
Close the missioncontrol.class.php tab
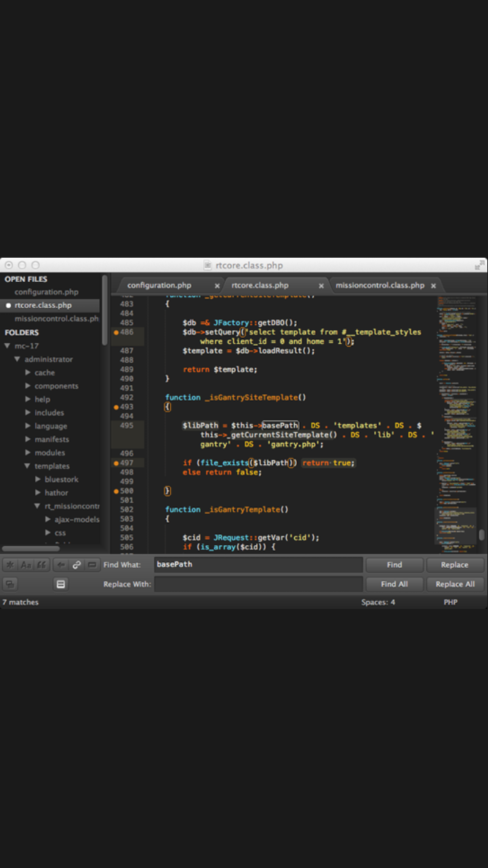pos(433,286)
